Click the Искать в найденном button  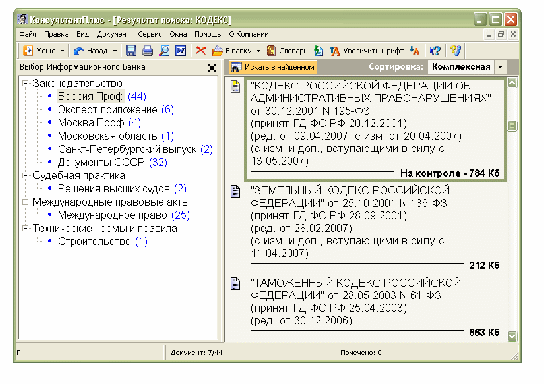273,67
